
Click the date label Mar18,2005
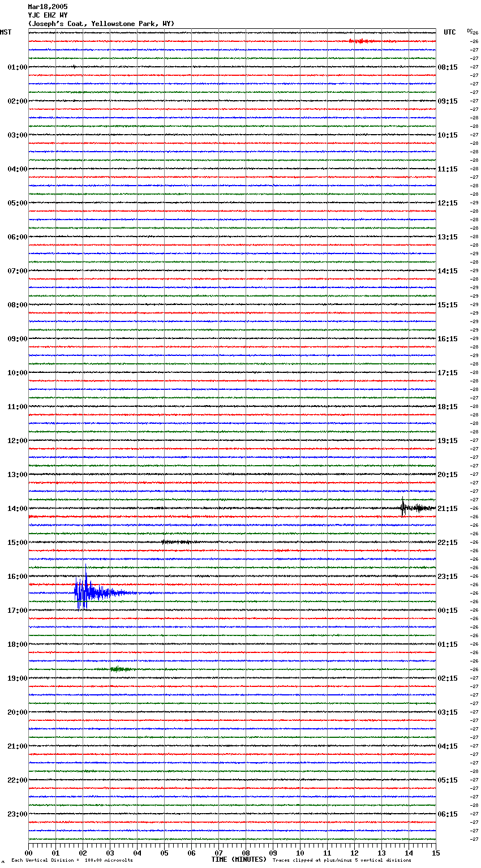point(48,7)
